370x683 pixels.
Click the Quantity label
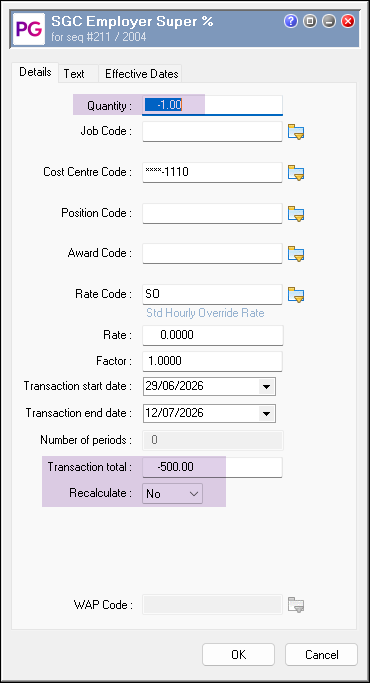click(x=109, y=106)
